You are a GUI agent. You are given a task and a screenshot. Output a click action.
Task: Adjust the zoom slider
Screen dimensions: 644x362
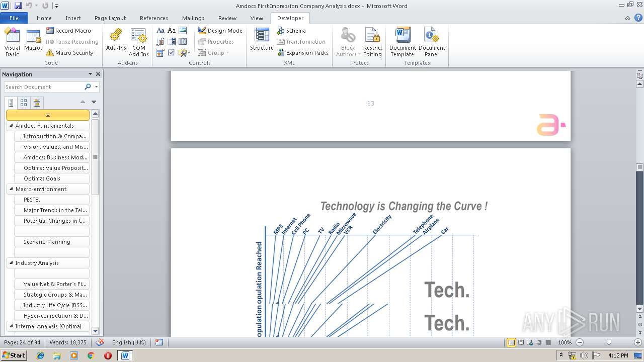coord(609,342)
